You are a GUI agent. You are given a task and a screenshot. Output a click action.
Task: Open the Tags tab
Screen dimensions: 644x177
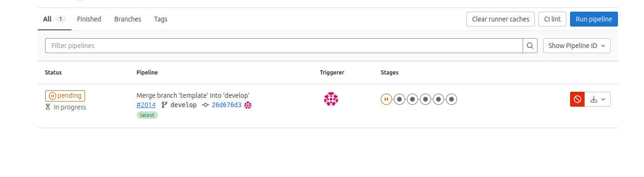(161, 19)
